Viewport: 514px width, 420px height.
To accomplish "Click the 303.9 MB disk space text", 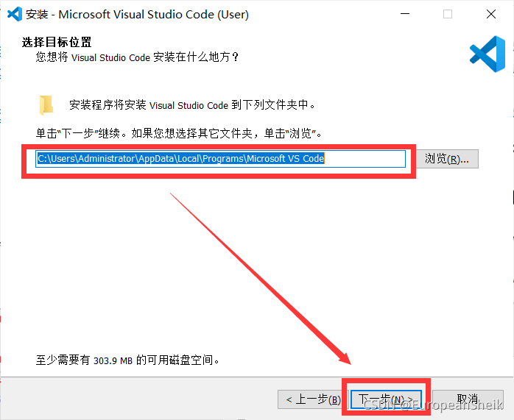I will 127,360.
